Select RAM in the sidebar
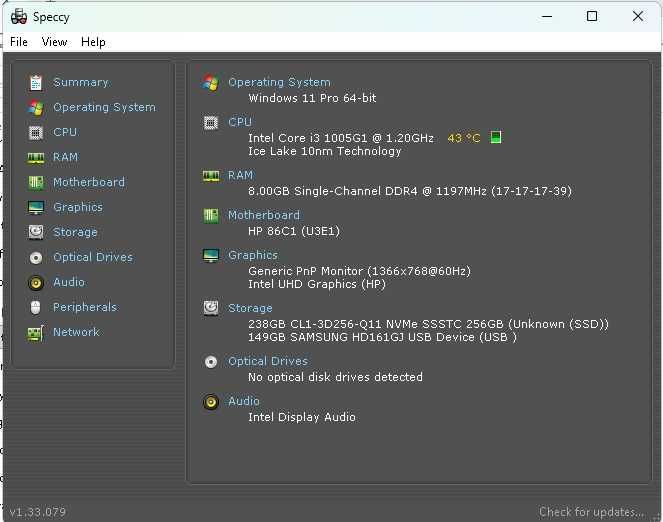This screenshot has width=663, height=522. point(66,157)
